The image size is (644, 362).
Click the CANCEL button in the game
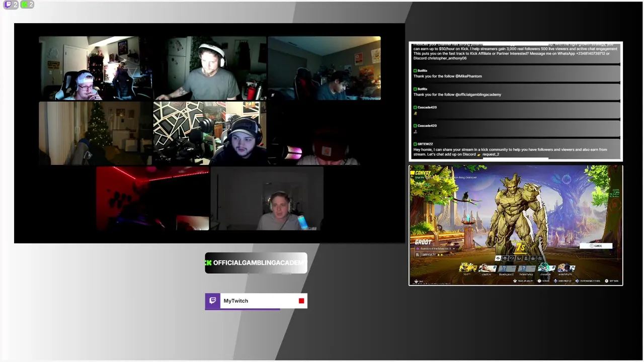tap(596, 246)
